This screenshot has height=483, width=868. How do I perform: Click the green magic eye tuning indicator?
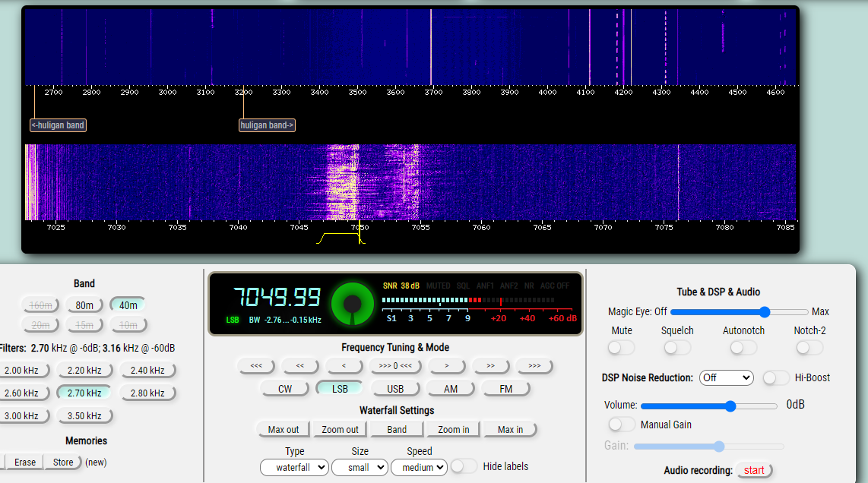click(x=352, y=305)
